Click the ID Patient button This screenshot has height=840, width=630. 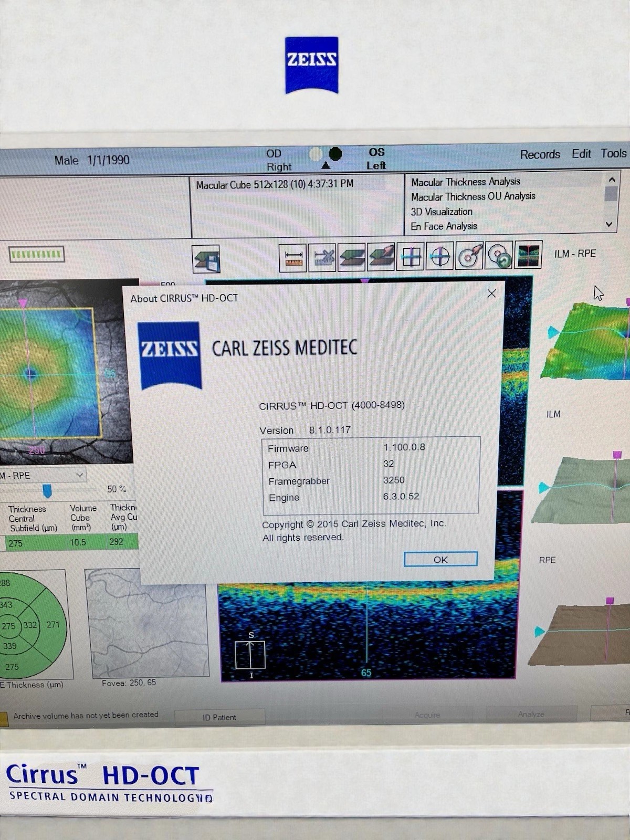[219, 717]
